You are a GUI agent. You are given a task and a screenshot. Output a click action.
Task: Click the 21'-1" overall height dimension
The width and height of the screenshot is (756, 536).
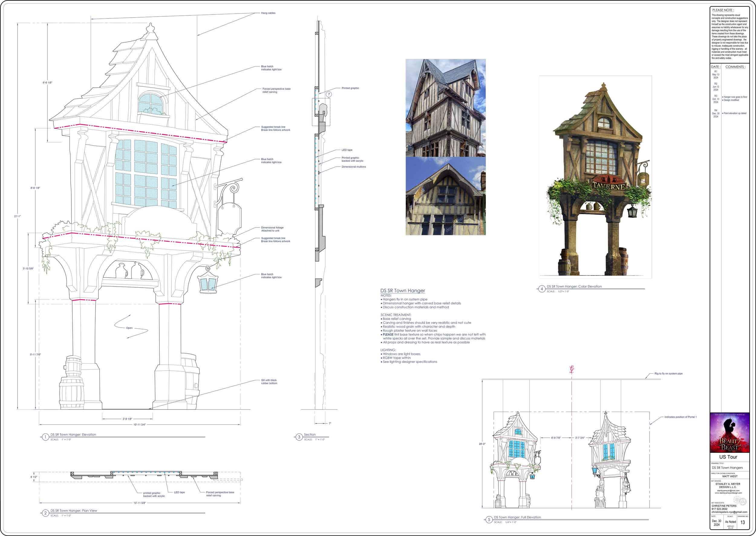tap(18, 216)
